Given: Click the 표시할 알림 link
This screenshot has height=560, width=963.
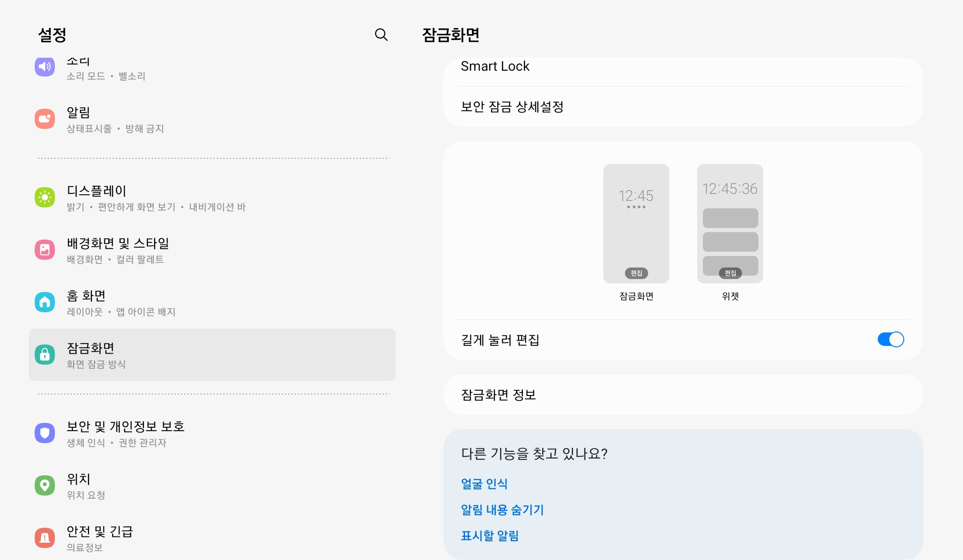Looking at the screenshot, I should click(490, 535).
